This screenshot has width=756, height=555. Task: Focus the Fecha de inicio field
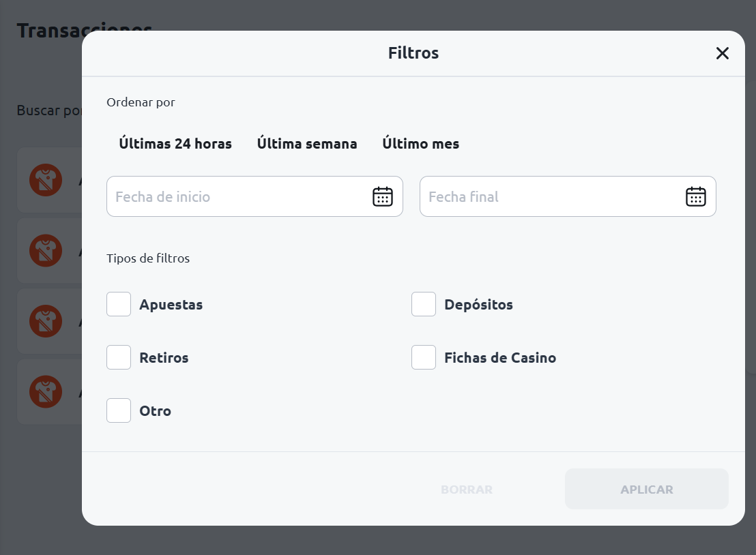(x=255, y=196)
